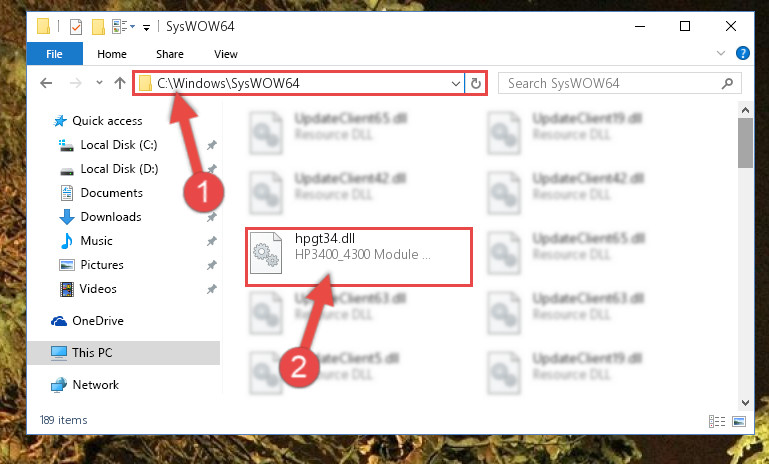Image resolution: width=769 pixels, height=464 pixels.
Task: Open the File menu
Action: (x=54, y=54)
